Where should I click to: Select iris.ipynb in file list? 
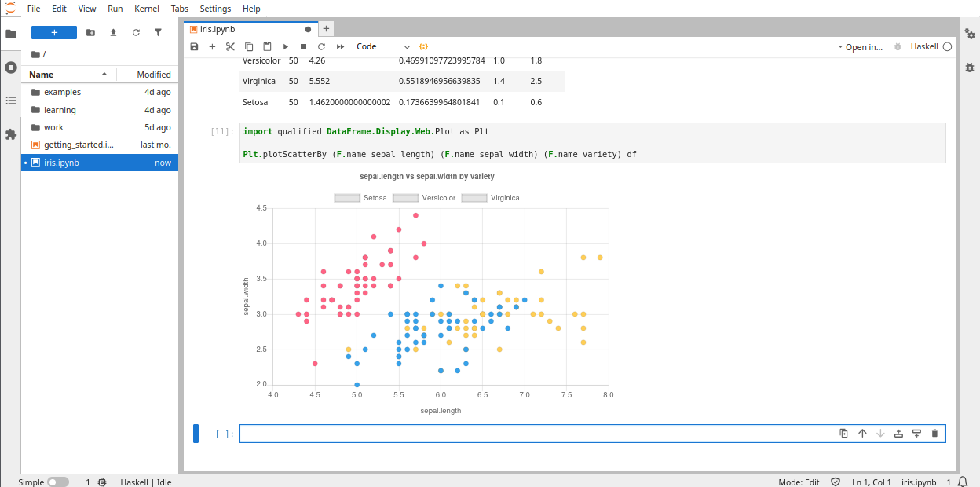[100, 163]
